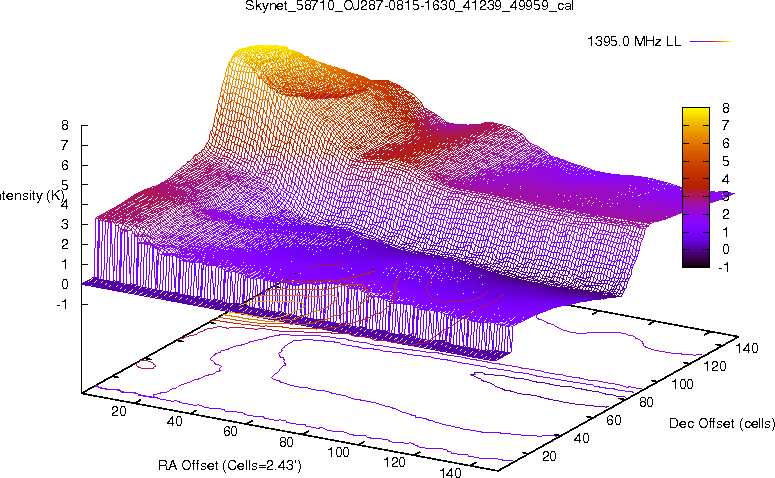This screenshot has width=775, height=478.
Task: Click Dec axis tick label 100
Action: pos(683,384)
